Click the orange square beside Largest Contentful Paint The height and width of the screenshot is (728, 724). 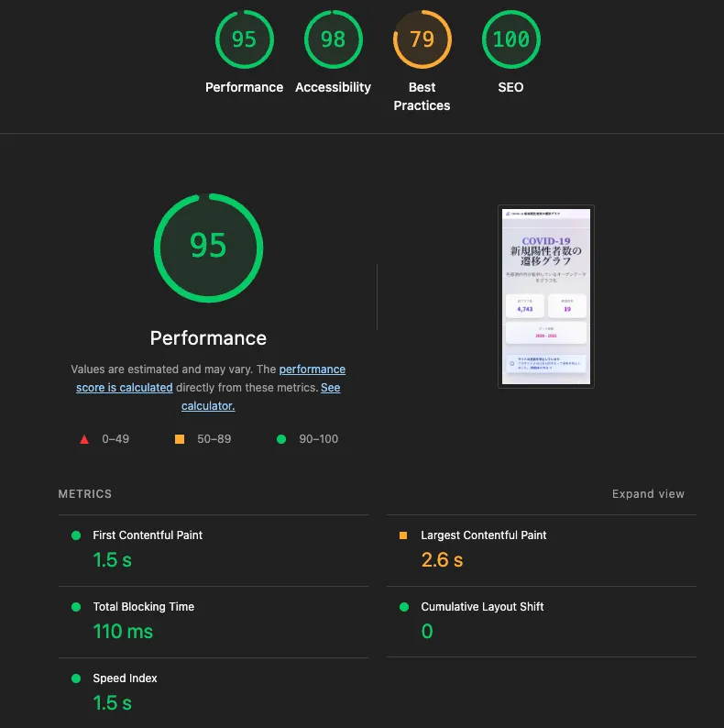[x=403, y=535]
